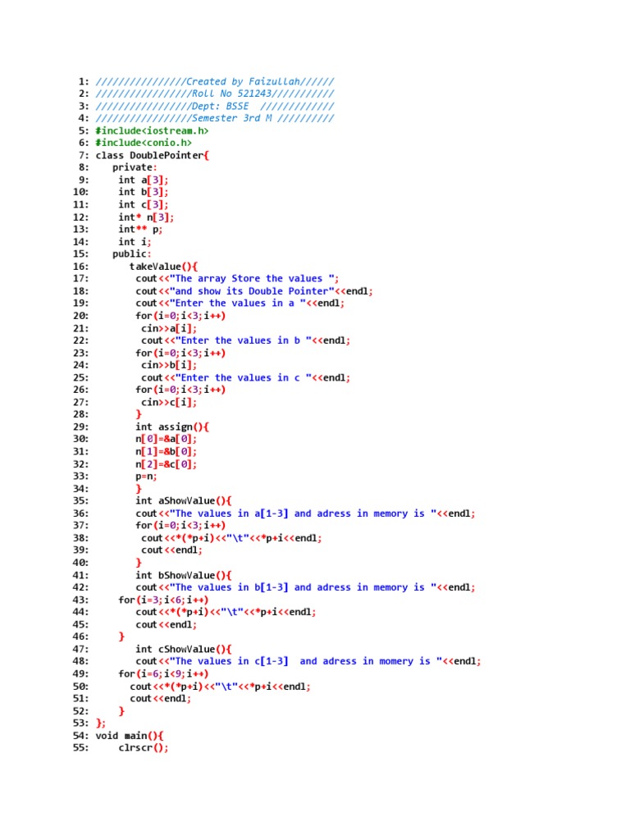
Task: Click the 'int assign(){' function header
Action: pos(172,427)
